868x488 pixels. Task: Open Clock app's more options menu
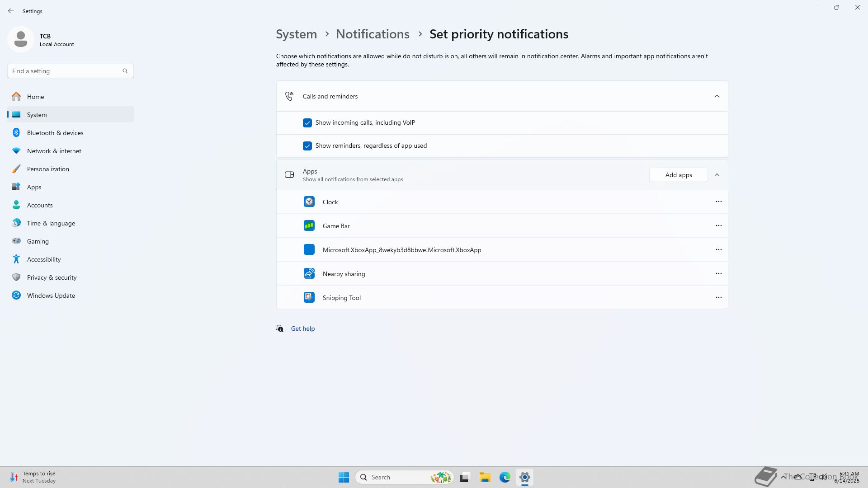[718, 202]
